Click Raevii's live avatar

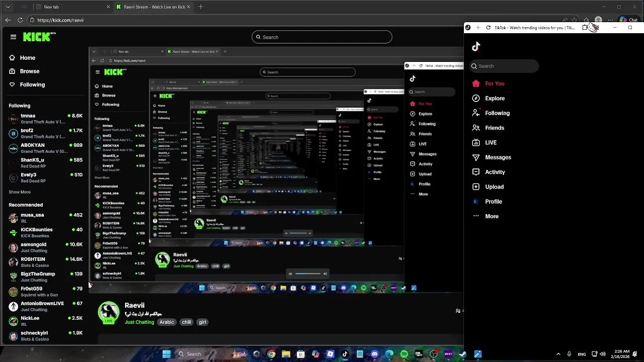click(x=109, y=312)
